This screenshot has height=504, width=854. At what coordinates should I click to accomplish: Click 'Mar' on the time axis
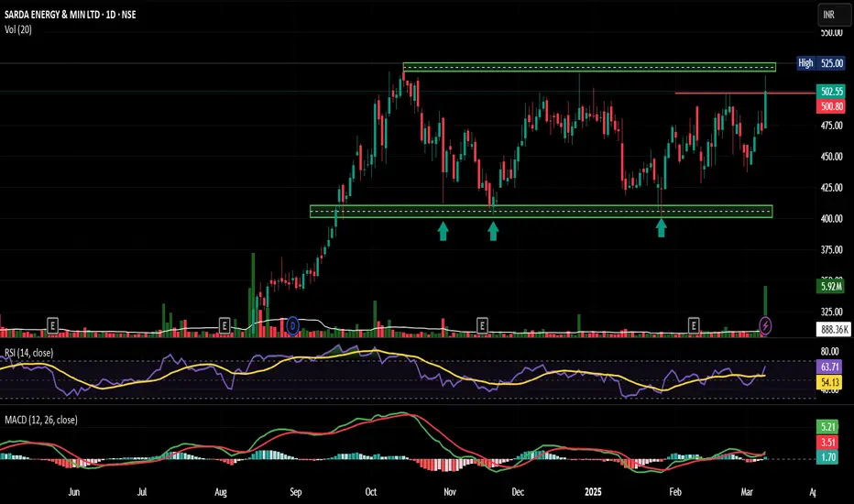click(x=748, y=492)
